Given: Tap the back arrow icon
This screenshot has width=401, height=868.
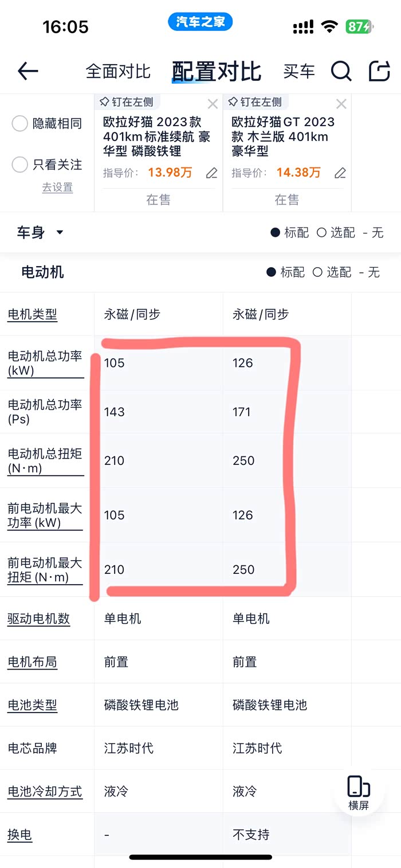Looking at the screenshot, I should [x=27, y=71].
